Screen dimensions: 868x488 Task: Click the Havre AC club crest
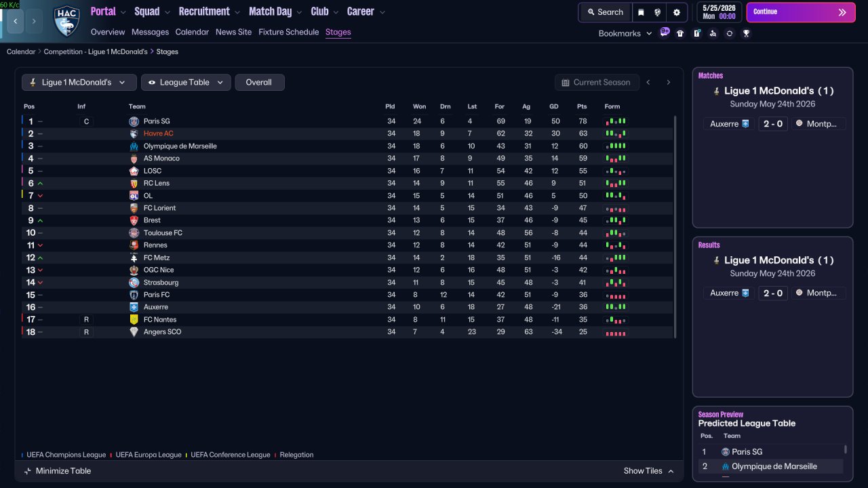click(66, 21)
